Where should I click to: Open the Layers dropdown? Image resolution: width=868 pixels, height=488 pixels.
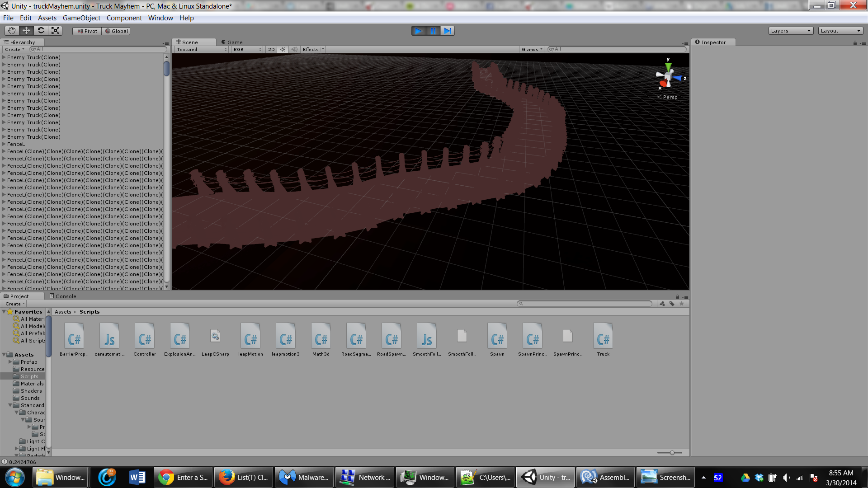[790, 31]
